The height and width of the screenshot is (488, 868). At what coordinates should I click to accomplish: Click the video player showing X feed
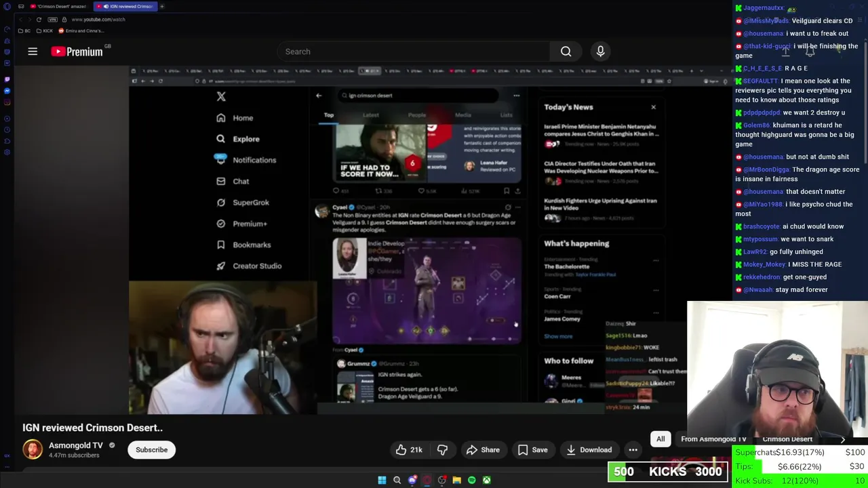pyautogui.click(x=431, y=240)
